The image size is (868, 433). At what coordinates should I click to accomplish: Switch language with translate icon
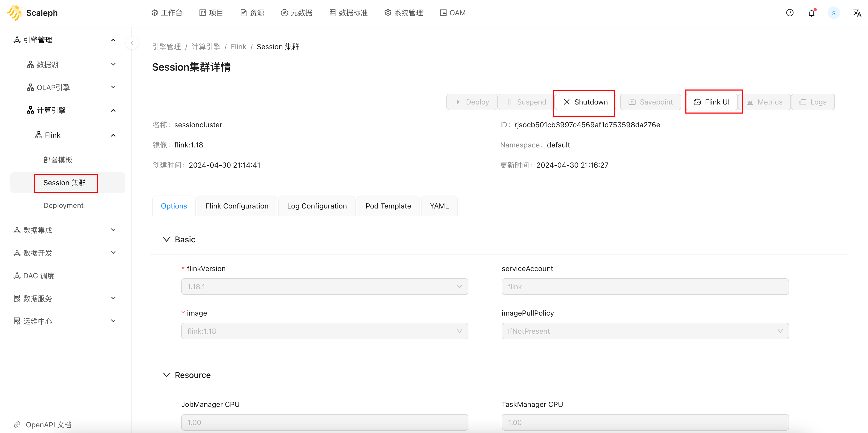pyautogui.click(x=857, y=13)
